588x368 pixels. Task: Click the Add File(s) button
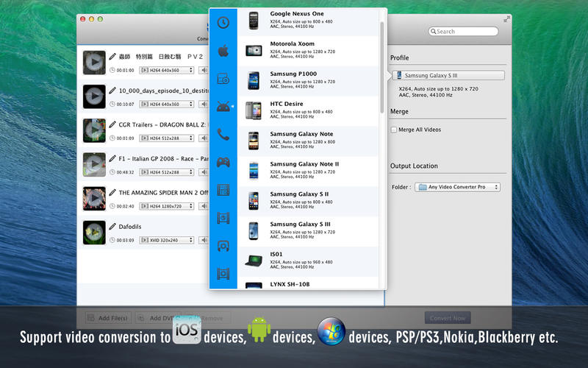click(x=108, y=318)
